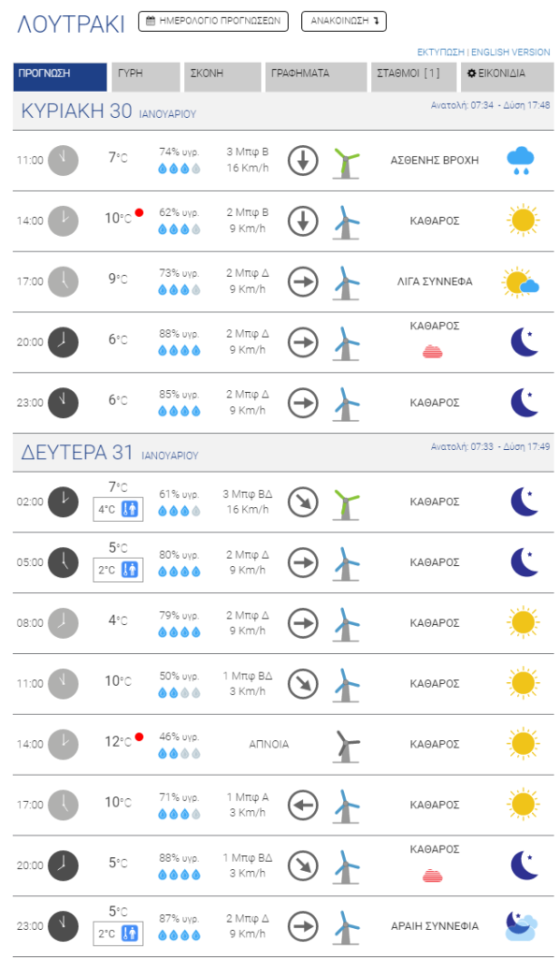
Task: Click the cloudy night icon for 23:00 Monday
Action: click(x=522, y=926)
